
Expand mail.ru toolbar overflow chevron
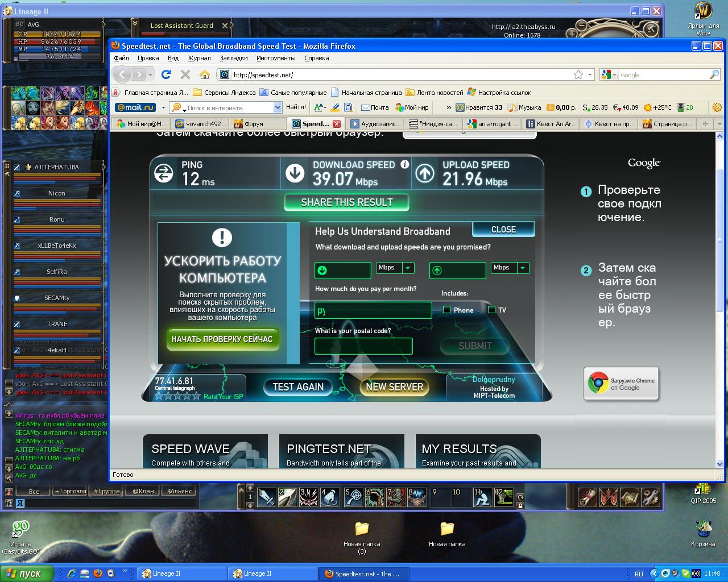[449, 107]
